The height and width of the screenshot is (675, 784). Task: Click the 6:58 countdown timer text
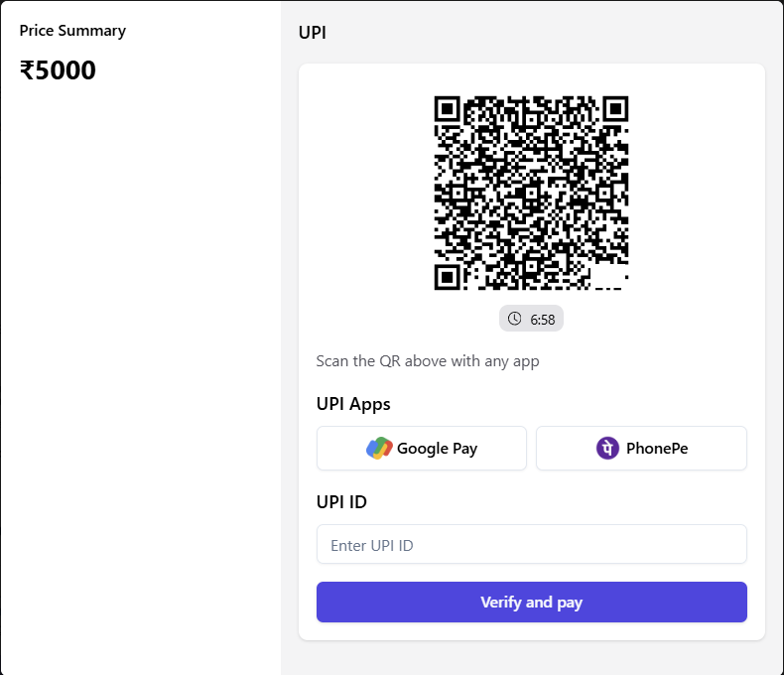pyautogui.click(x=543, y=320)
